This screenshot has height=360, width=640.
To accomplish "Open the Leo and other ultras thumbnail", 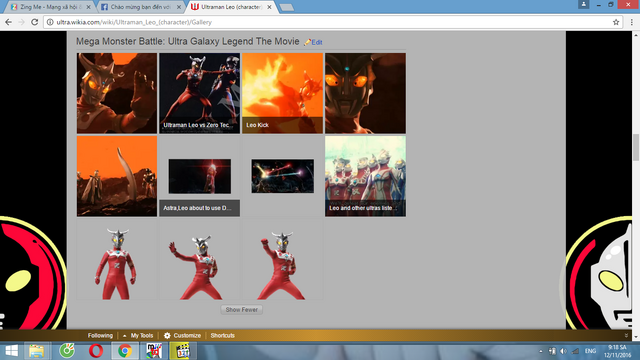I will pyautogui.click(x=365, y=176).
